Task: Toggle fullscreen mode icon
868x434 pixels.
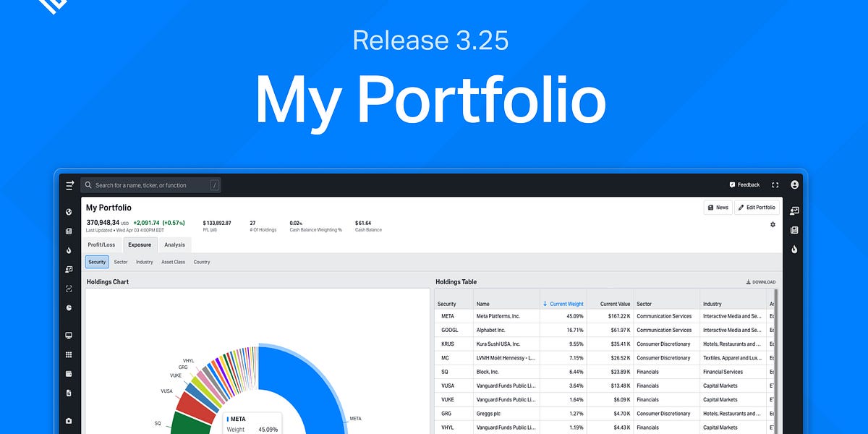Action: coord(775,185)
